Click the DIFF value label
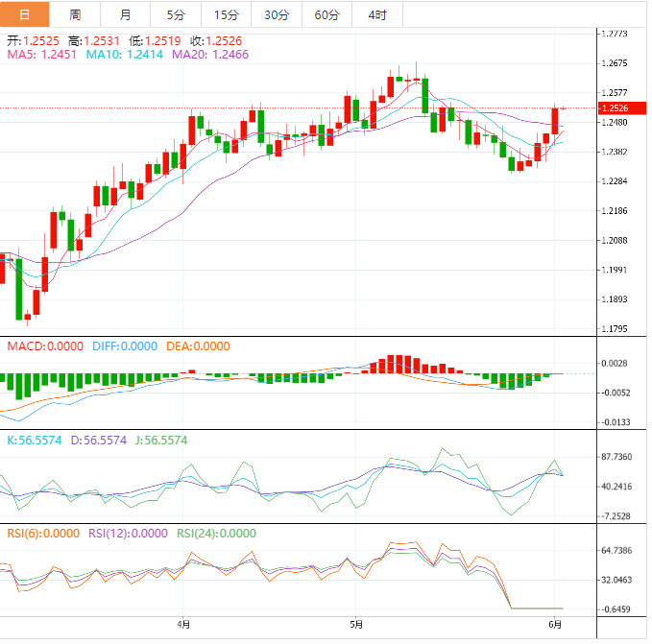652x644 pixels. [x=124, y=346]
